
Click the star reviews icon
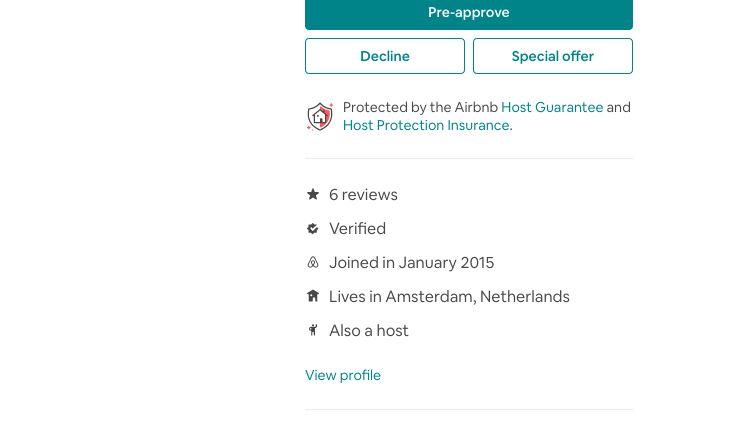(313, 194)
